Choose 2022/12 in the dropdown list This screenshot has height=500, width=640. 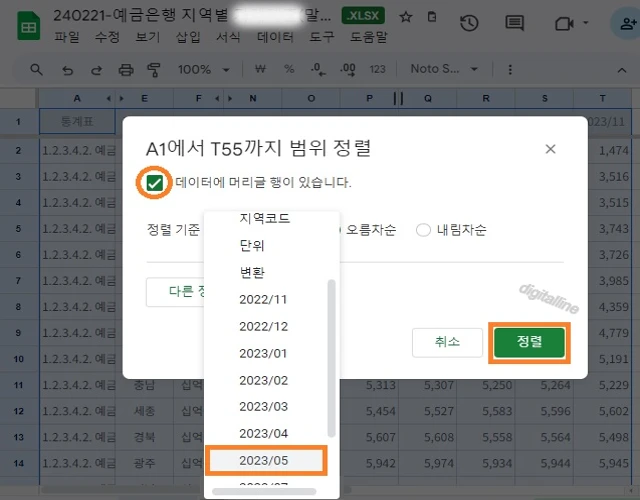click(x=265, y=326)
